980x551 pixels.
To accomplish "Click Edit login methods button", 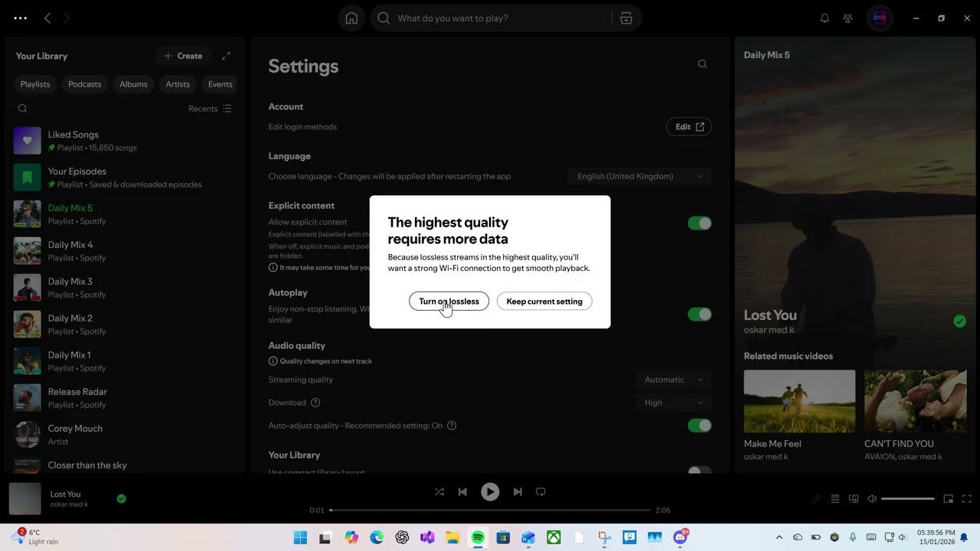I will 689,127.
